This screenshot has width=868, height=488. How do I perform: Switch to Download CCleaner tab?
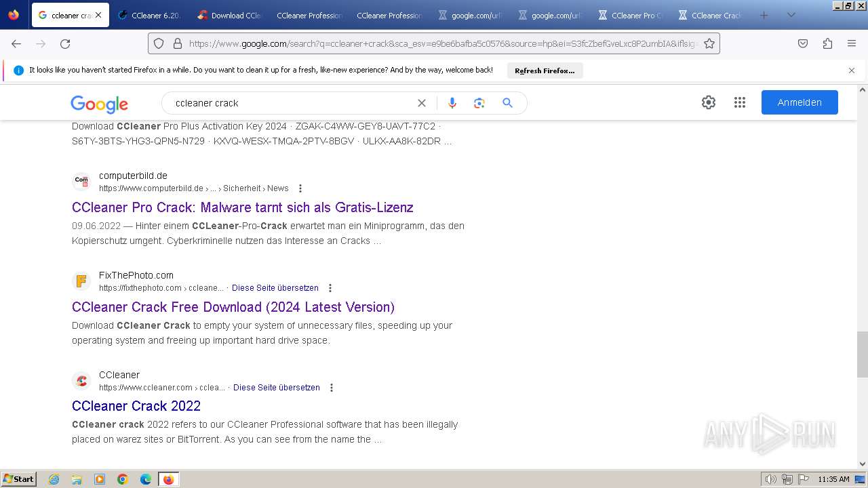[231, 15]
